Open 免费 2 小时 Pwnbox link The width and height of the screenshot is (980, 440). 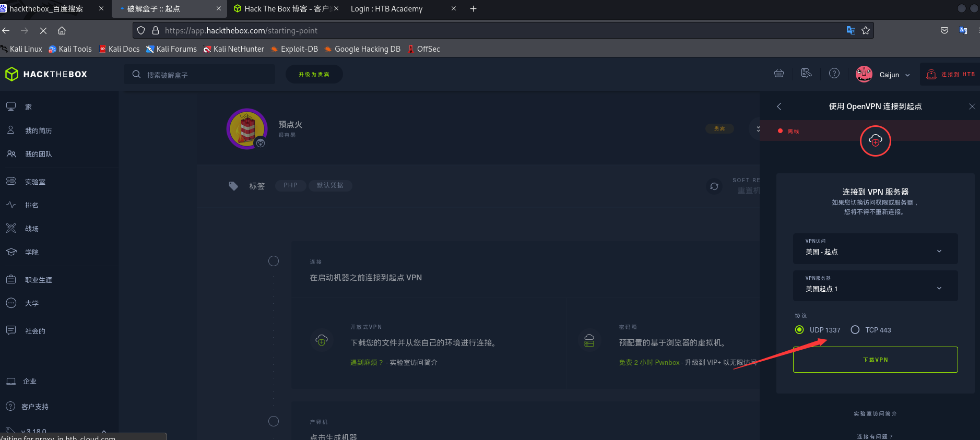click(650, 362)
